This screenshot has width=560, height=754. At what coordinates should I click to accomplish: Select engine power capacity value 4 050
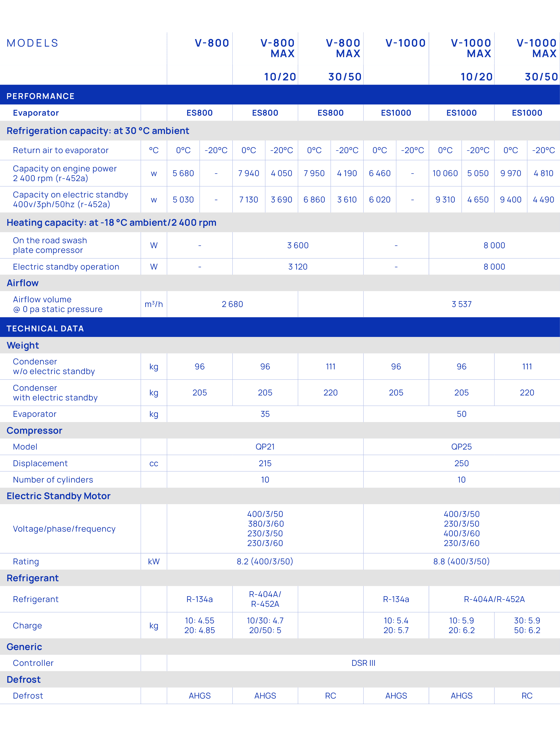[281, 173]
